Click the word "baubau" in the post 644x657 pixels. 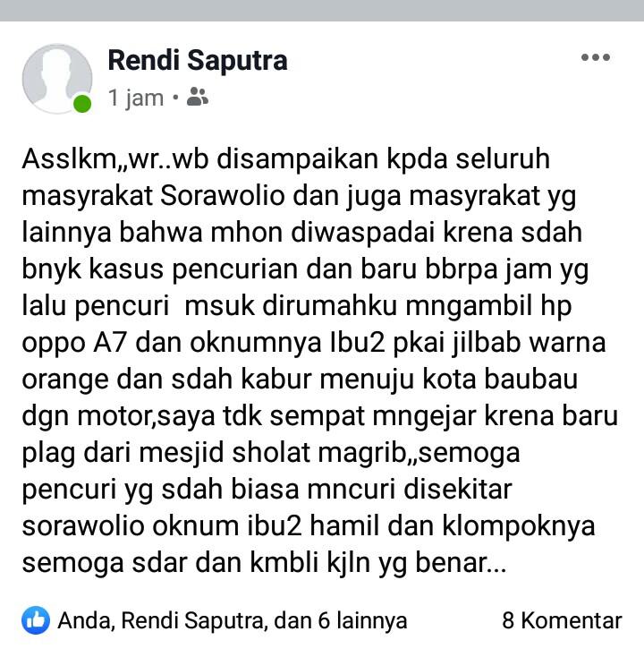[531, 380]
